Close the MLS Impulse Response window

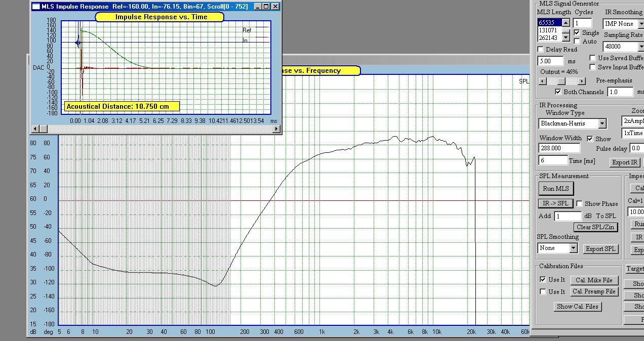tap(275, 6)
